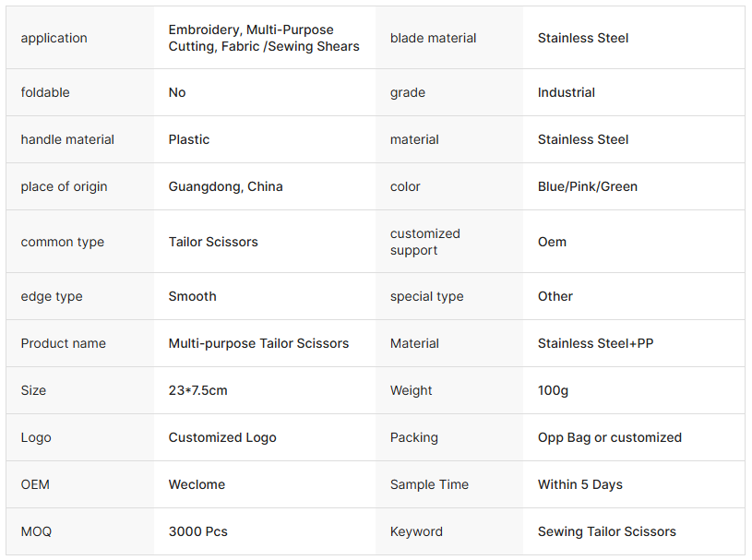
Task: Select the 'Guangdong, China' origin text
Action: point(225,186)
